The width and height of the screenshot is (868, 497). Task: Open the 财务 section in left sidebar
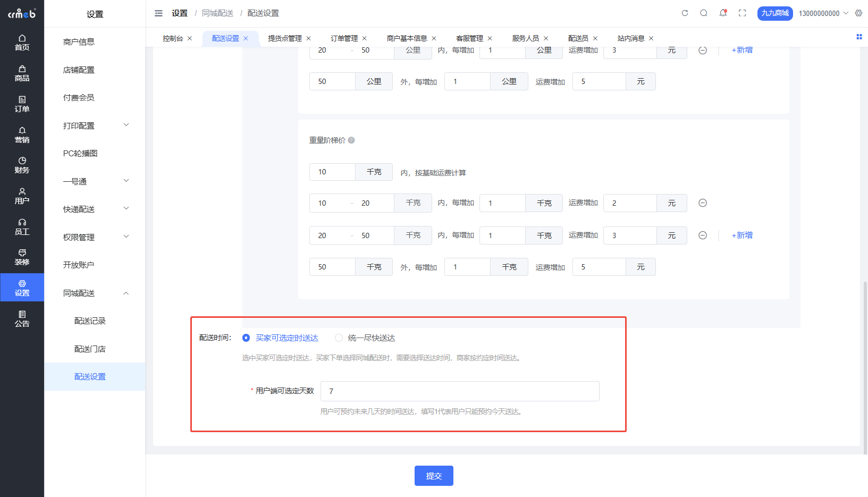tap(22, 165)
